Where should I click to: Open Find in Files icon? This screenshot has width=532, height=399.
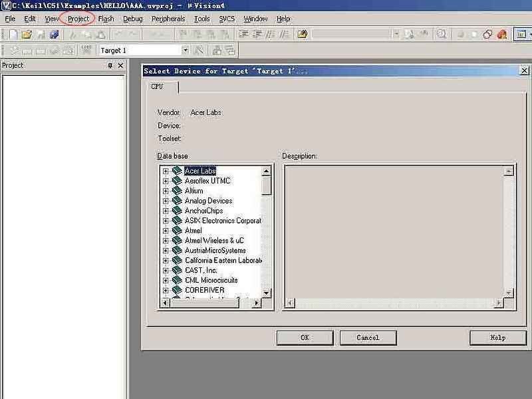pos(302,34)
